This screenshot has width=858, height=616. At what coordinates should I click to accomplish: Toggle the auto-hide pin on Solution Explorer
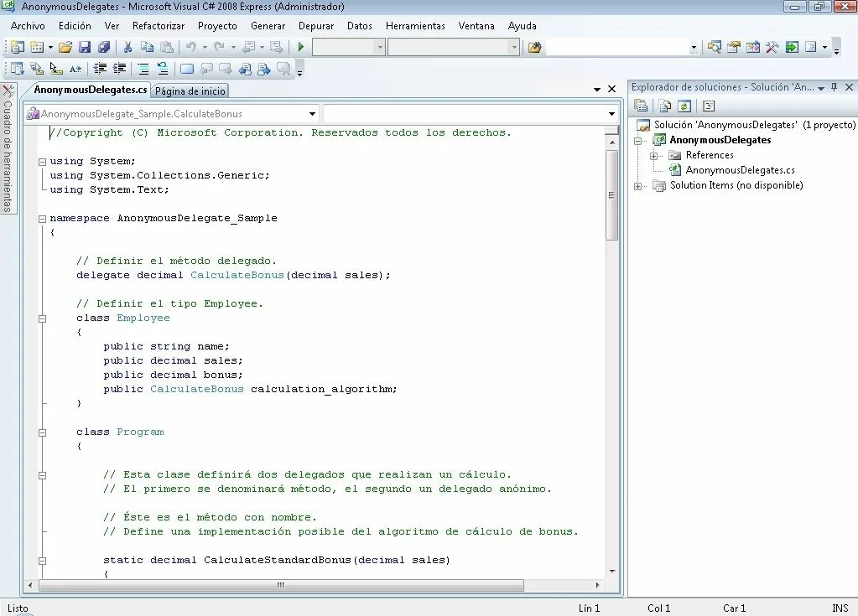[834, 87]
